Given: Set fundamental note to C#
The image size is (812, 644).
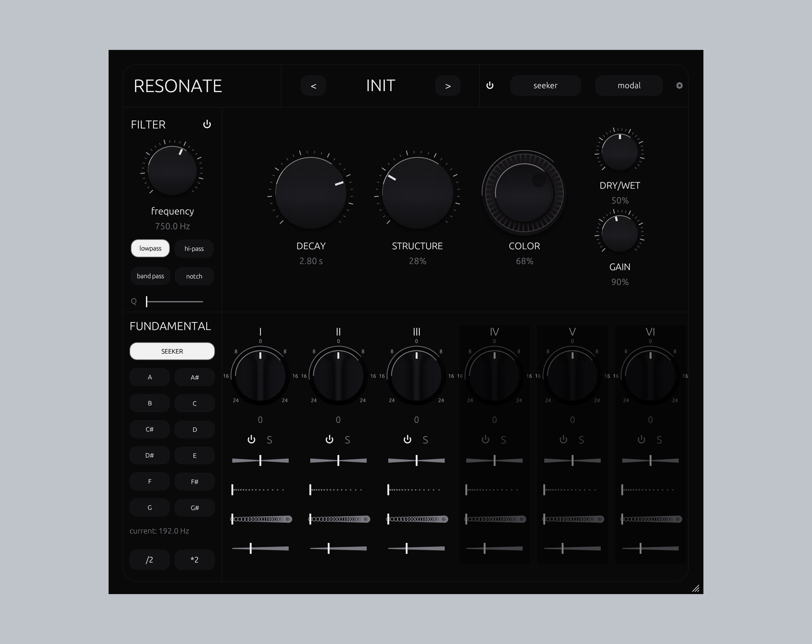Looking at the screenshot, I should [x=150, y=430].
